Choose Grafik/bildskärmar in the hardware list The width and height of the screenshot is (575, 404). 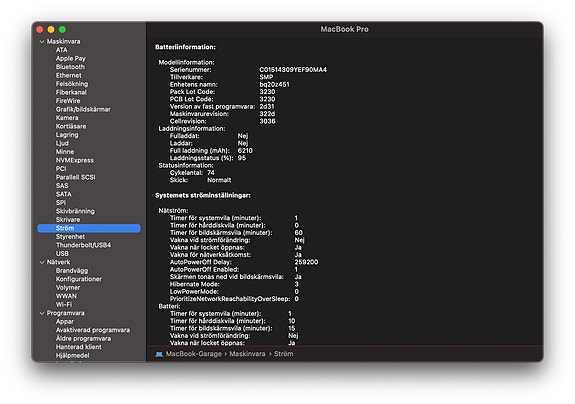83,109
